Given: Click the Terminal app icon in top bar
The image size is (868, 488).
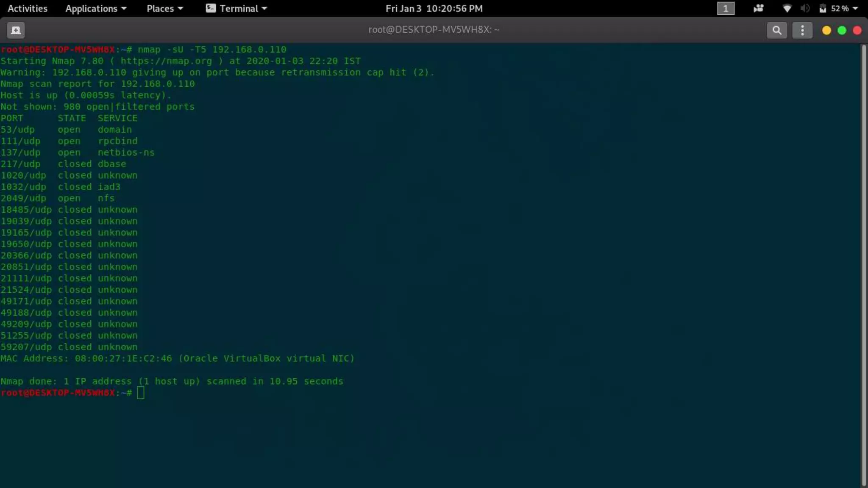Looking at the screenshot, I should pos(211,8).
